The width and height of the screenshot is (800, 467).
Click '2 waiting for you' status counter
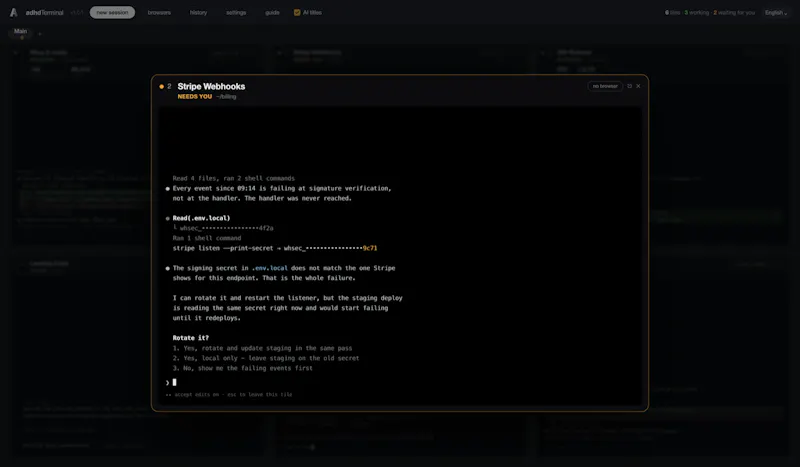click(734, 13)
